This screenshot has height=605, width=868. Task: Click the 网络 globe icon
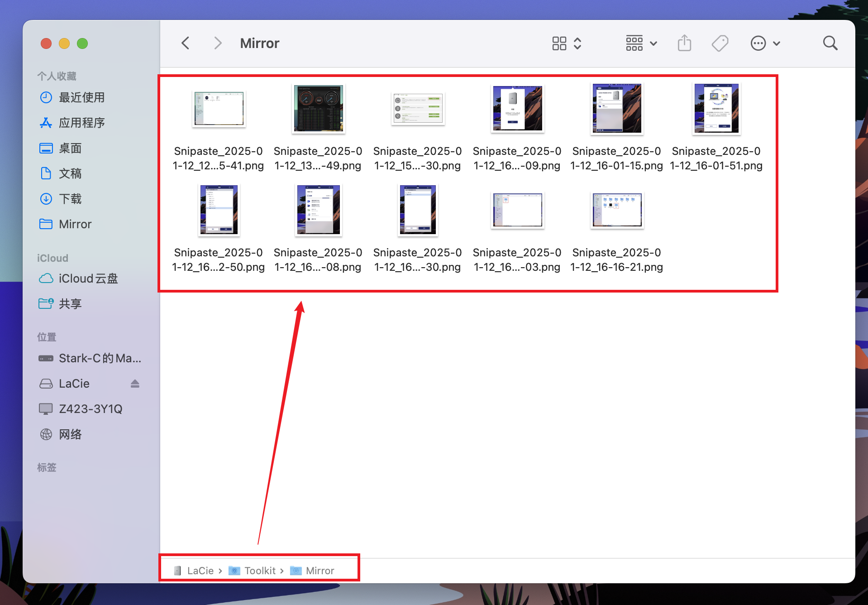pyautogui.click(x=46, y=434)
